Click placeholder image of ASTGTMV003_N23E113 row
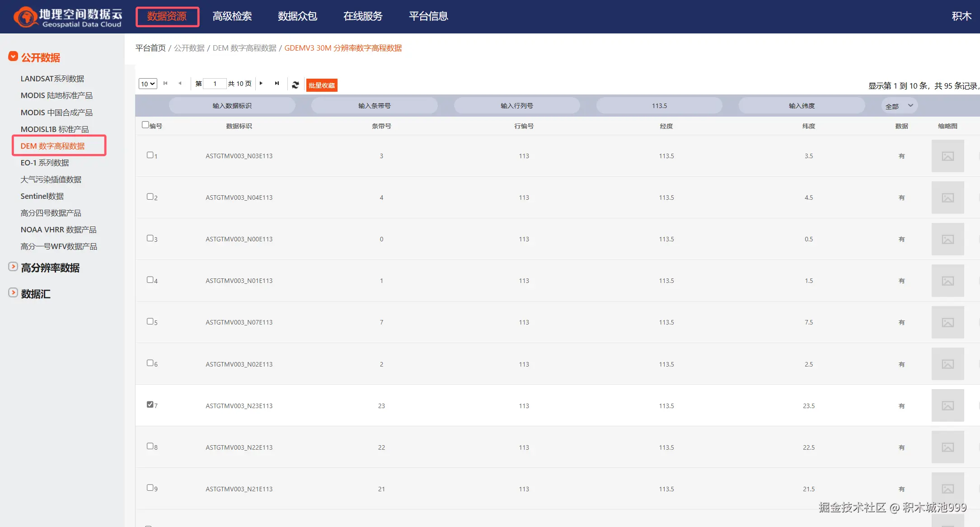 947,405
